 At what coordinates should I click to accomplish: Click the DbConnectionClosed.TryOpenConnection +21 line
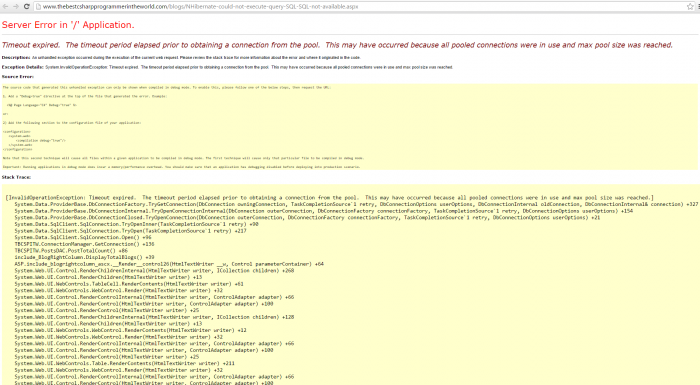[307, 218]
